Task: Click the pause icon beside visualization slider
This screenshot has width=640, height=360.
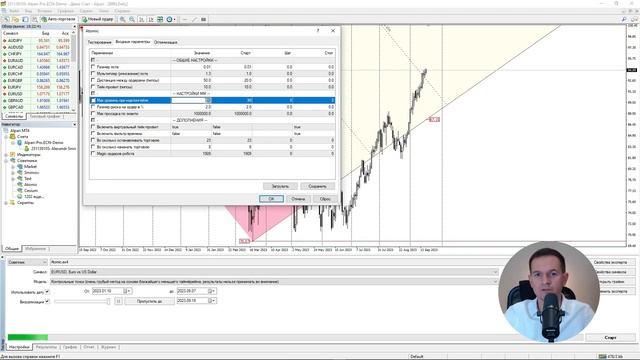Action: click(x=118, y=301)
